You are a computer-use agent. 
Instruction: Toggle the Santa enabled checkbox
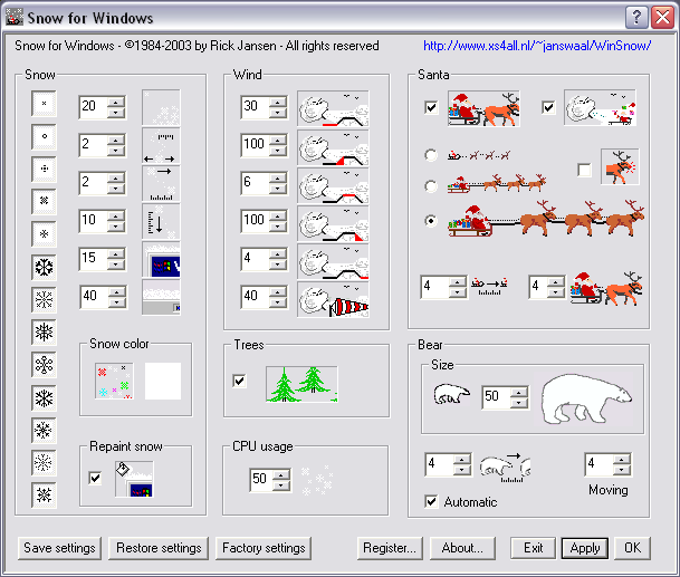click(431, 107)
